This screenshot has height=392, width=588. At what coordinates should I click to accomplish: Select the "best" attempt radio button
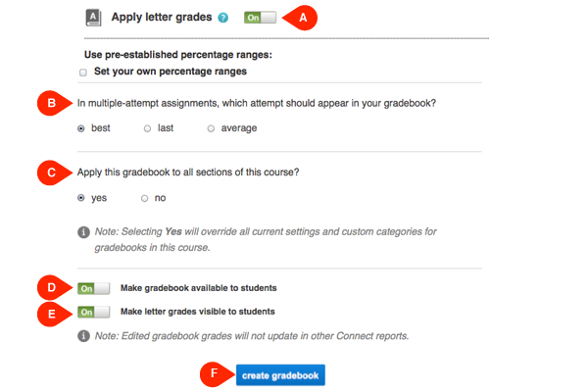click(81, 128)
